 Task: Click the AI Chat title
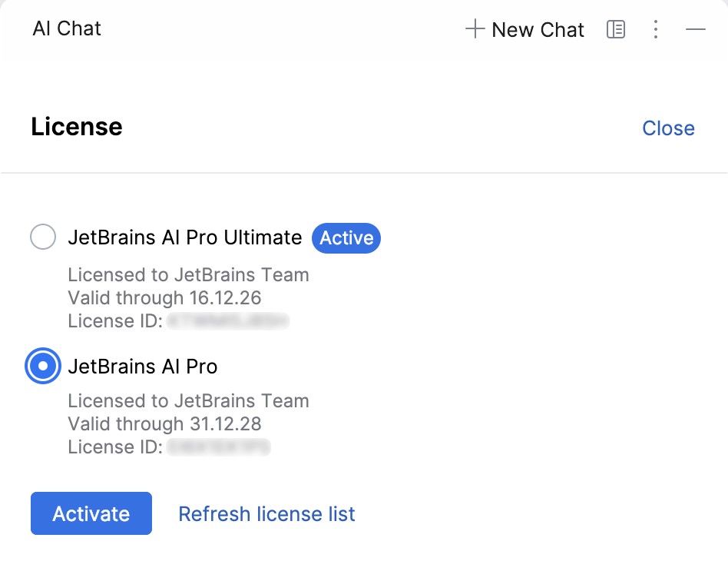pos(67,28)
